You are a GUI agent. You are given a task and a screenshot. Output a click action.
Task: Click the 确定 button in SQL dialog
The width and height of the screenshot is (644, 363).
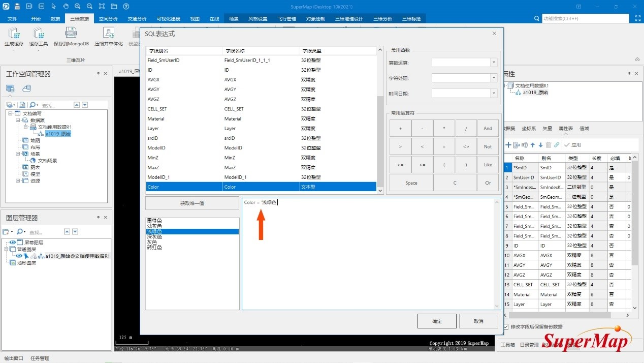click(x=437, y=321)
